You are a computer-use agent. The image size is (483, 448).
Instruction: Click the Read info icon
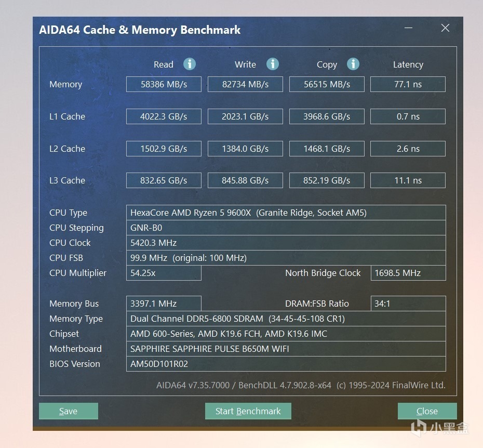(190, 64)
